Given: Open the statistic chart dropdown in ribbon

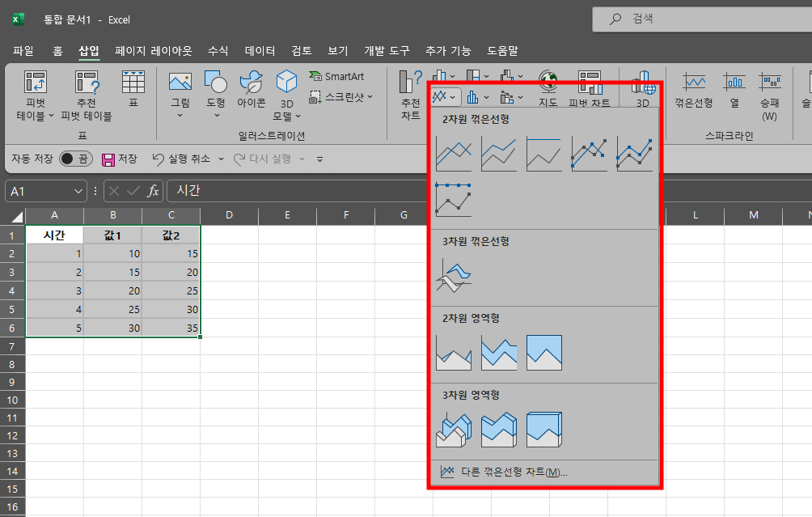Looking at the screenshot, I should [478, 97].
